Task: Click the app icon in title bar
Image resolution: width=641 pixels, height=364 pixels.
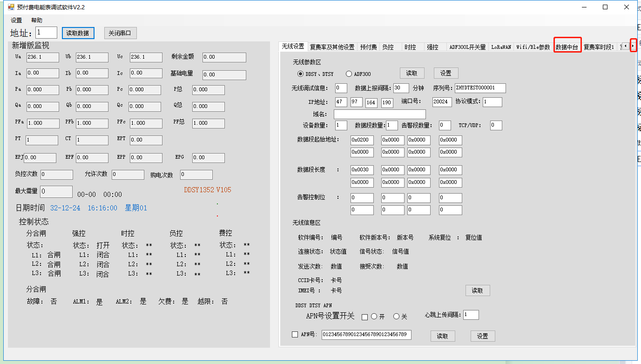Action: (x=11, y=7)
